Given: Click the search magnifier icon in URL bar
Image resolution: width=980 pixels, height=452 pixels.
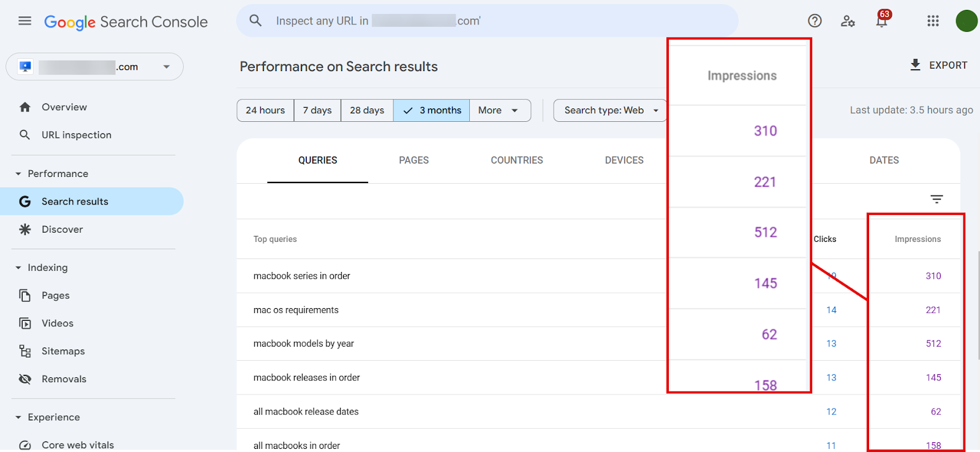Looking at the screenshot, I should click(255, 21).
